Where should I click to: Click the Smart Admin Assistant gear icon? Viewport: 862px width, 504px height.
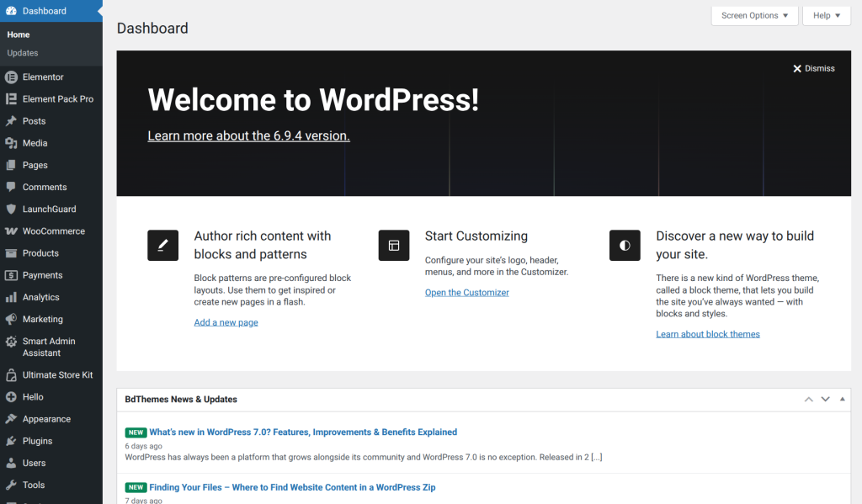(x=11, y=342)
